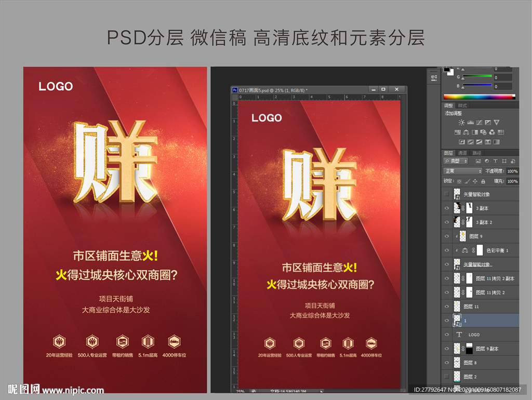The height and width of the screenshot is (400, 532).
Task: Click the G value input field
Action: [x=502, y=77]
